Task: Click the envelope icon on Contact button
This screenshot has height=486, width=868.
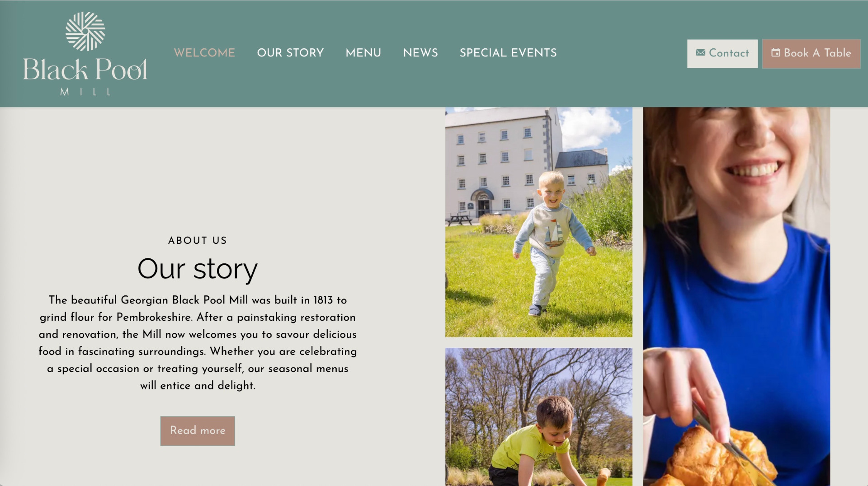Action: pos(700,53)
